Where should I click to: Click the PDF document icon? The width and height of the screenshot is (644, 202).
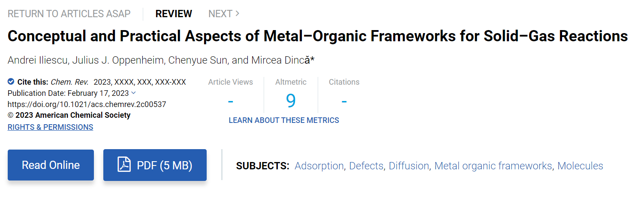click(x=124, y=165)
